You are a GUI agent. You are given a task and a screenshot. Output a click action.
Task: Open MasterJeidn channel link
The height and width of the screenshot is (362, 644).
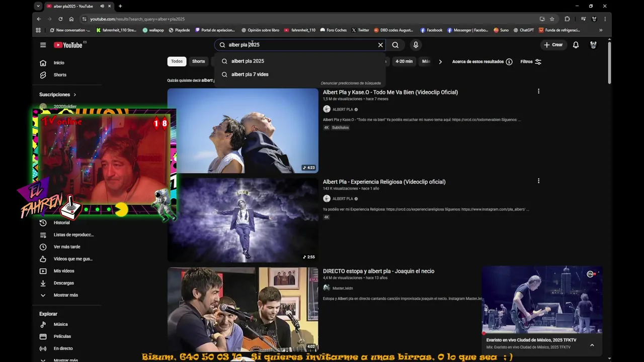343,288
